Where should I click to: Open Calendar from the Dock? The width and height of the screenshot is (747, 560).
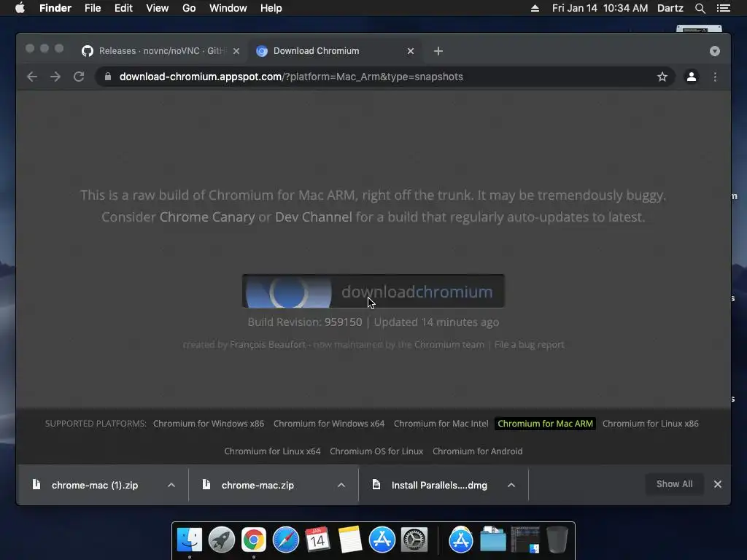[318, 540]
